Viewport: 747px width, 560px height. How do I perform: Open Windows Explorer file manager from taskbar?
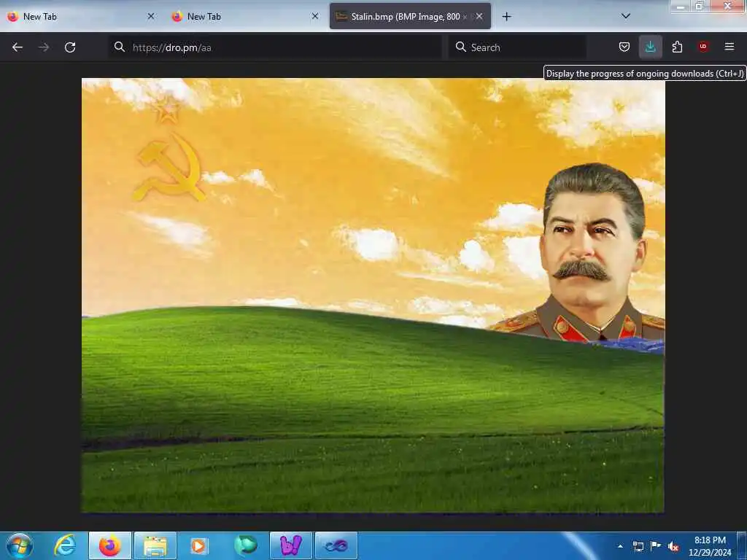(x=155, y=545)
